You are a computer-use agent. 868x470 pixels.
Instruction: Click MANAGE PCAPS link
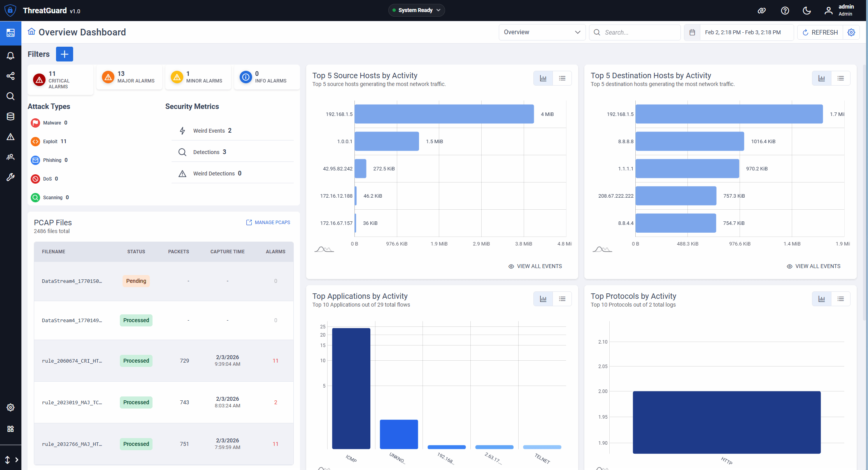(x=268, y=222)
